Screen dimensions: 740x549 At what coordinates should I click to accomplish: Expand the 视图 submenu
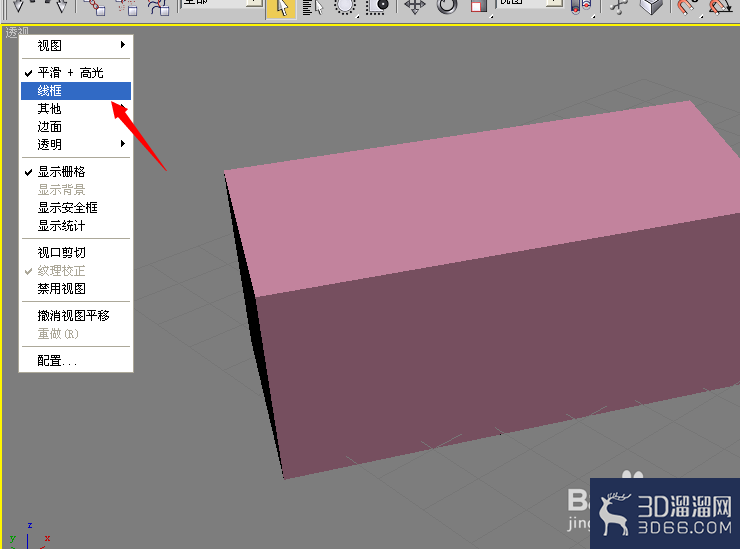tap(76, 45)
